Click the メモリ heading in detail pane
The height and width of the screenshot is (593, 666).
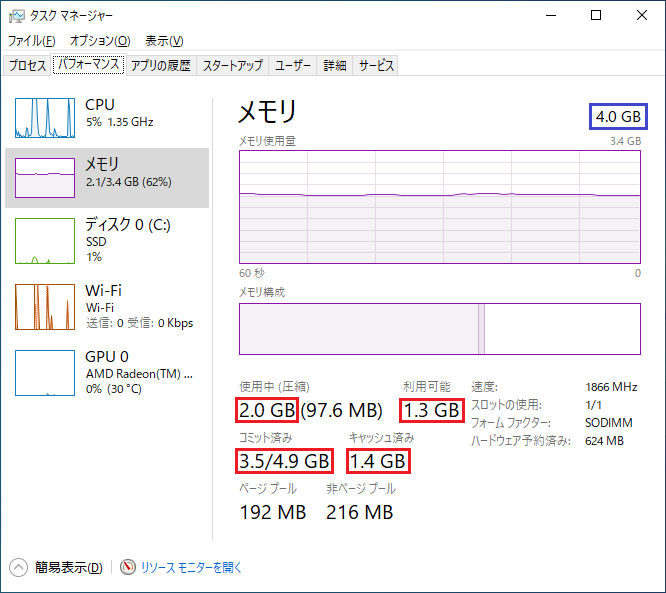point(267,112)
